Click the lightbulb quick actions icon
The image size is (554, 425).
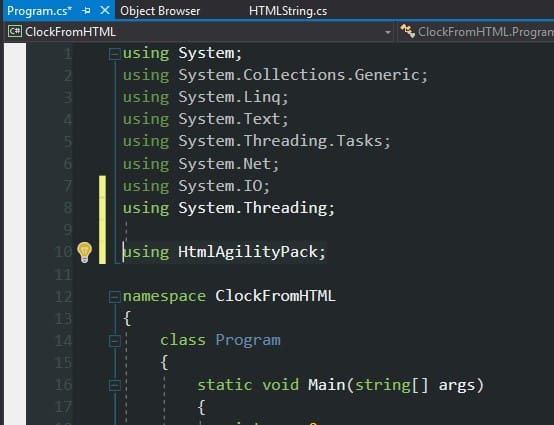[84, 252]
